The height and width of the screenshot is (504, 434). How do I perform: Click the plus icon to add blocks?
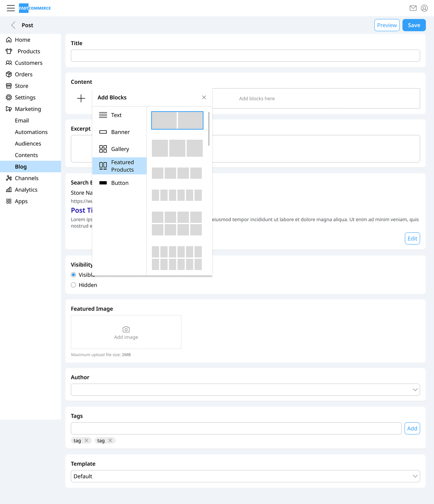pyautogui.click(x=81, y=98)
